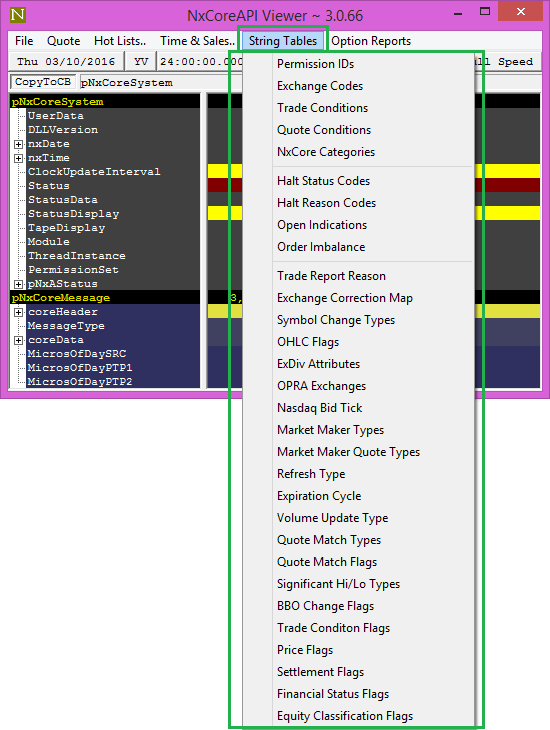550x730 pixels.
Task: Select the PermissionSet row
Action: pyautogui.click(x=73, y=270)
